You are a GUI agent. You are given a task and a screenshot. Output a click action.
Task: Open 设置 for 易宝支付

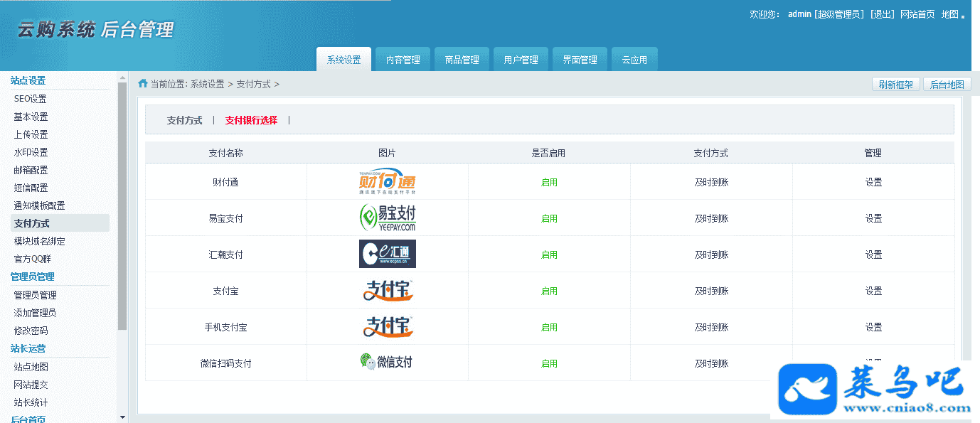click(x=873, y=218)
